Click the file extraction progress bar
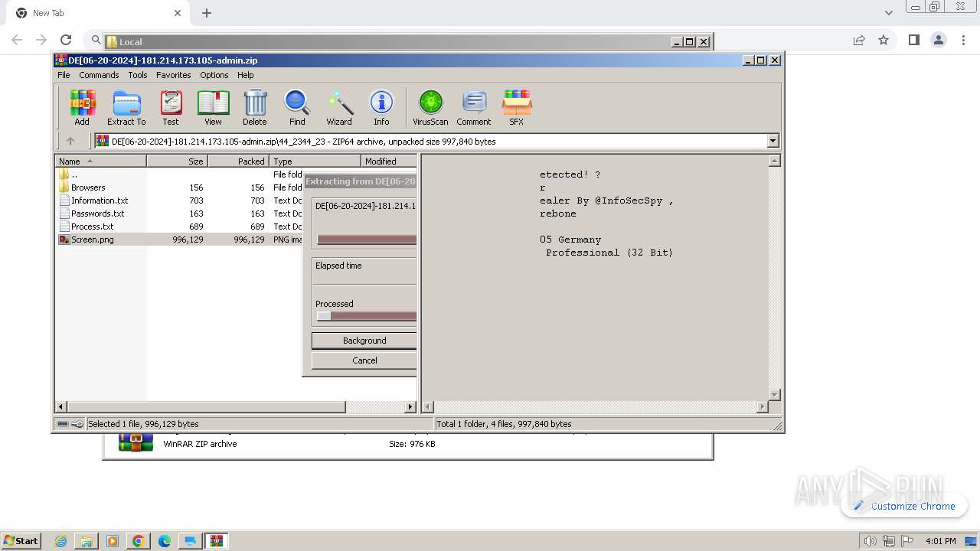This screenshot has height=551, width=980. (x=367, y=240)
